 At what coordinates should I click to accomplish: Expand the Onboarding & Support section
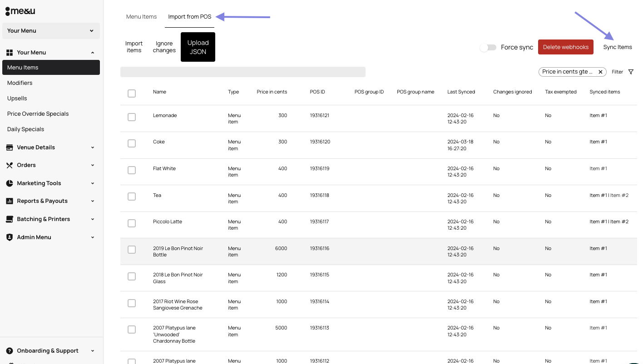[x=93, y=351]
